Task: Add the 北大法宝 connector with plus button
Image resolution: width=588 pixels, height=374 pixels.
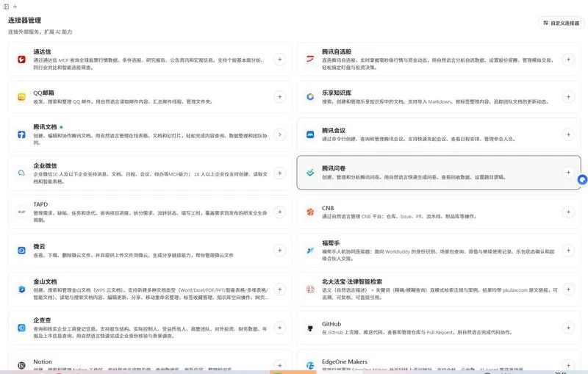Action: pos(568,290)
